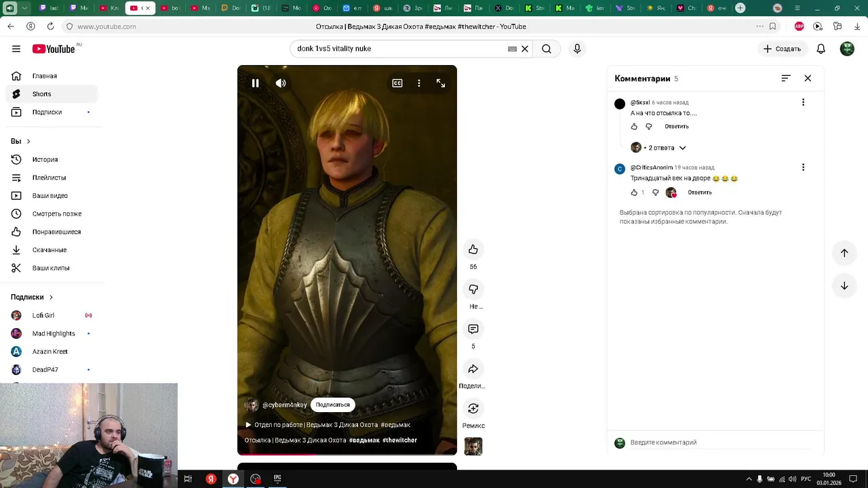Reply to the @CirticsAnonim comment
The width and height of the screenshot is (868, 488).
pyautogui.click(x=700, y=192)
